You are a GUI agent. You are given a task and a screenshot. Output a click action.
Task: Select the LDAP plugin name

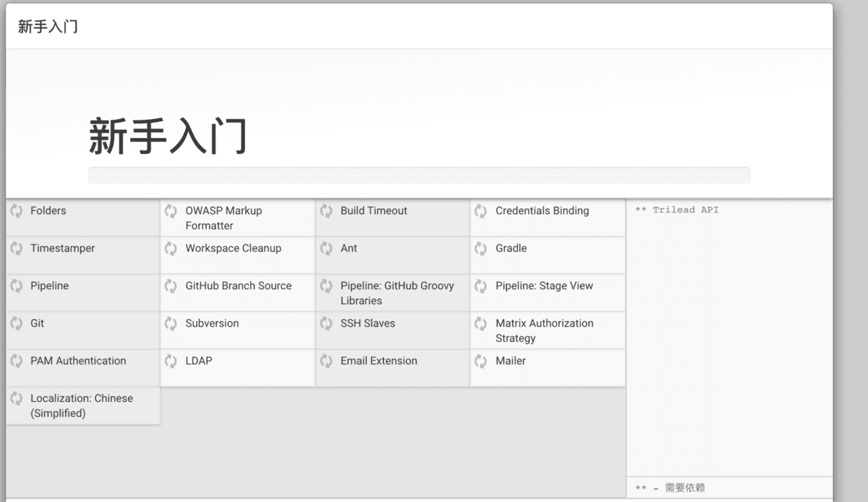click(199, 360)
